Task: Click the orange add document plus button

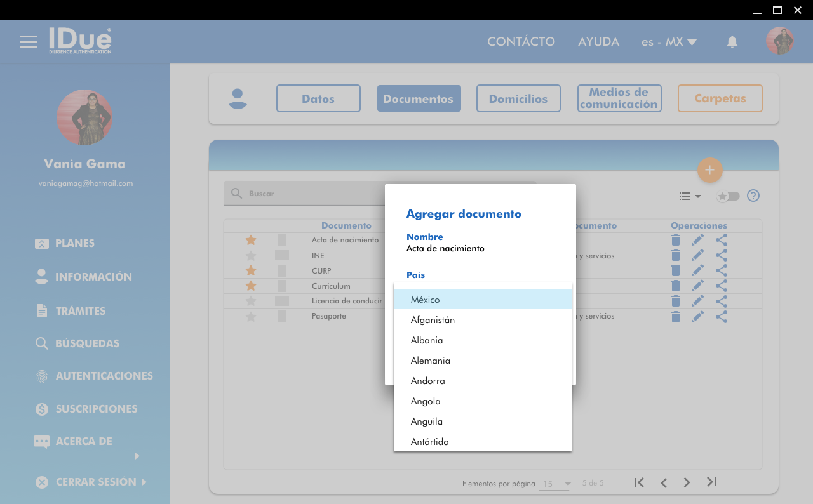Action: (x=709, y=170)
